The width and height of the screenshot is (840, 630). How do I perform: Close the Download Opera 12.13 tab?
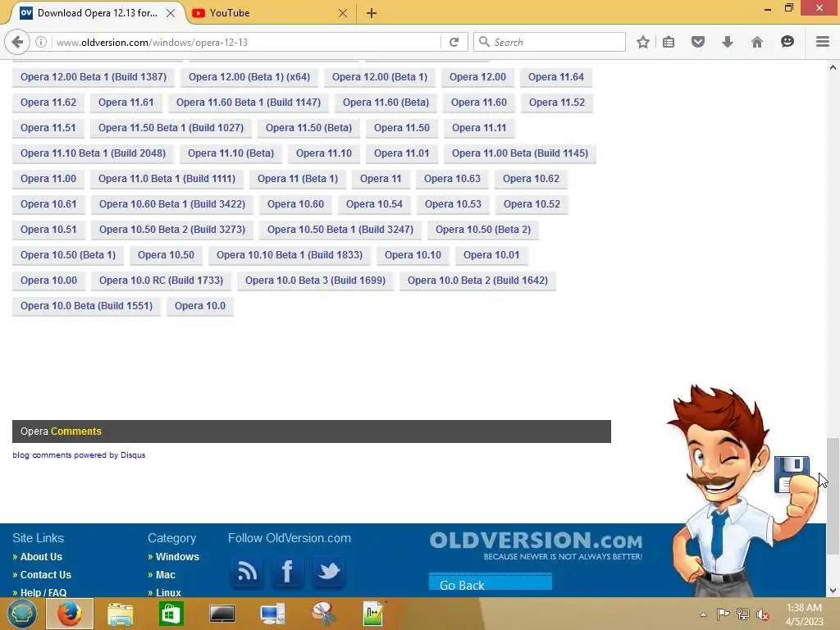pyautogui.click(x=171, y=13)
